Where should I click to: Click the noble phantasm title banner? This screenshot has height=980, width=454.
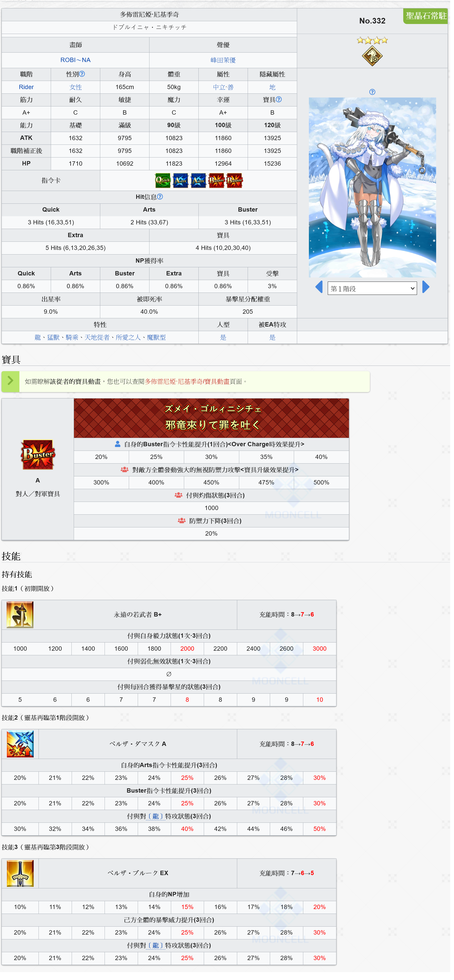tap(213, 421)
